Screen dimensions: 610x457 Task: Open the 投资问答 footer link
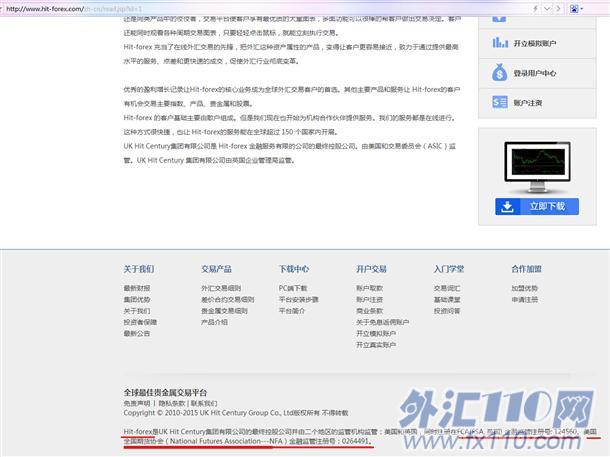(x=447, y=311)
